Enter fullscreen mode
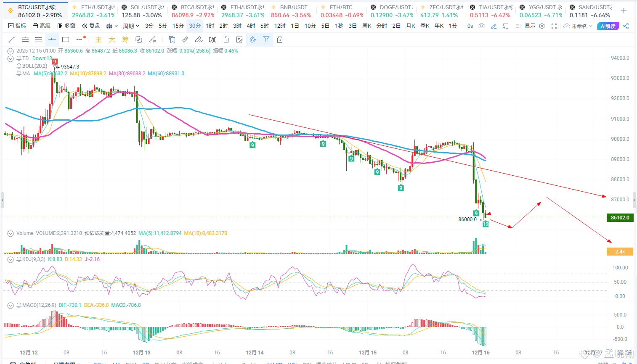Screen dimensions: 637x364 click(x=554, y=26)
